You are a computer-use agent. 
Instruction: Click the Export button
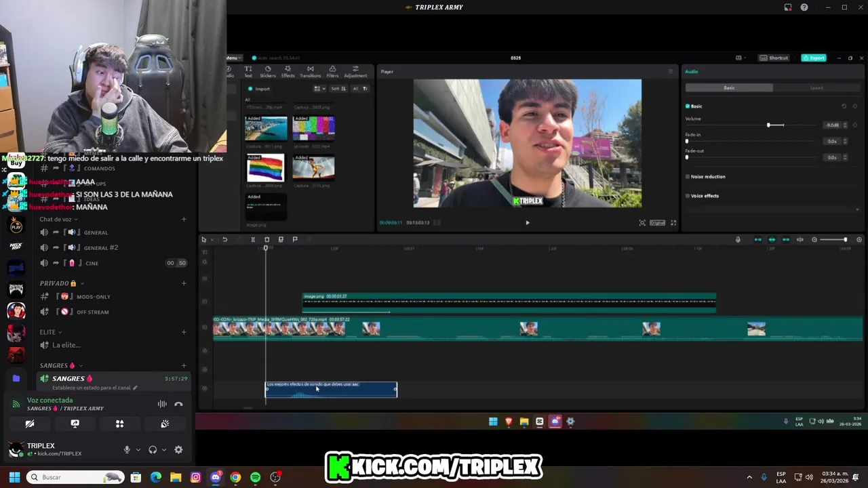click(x=814, y=58)
